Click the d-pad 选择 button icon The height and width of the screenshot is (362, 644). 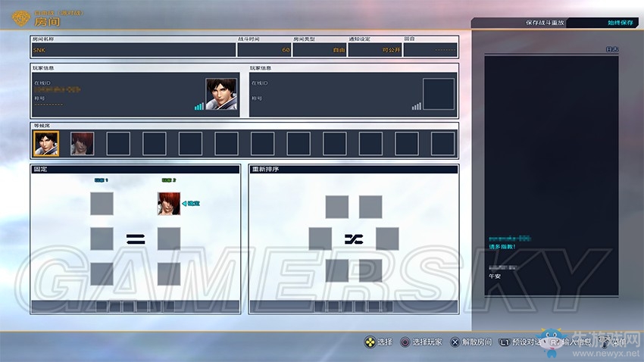pos(370,342)
